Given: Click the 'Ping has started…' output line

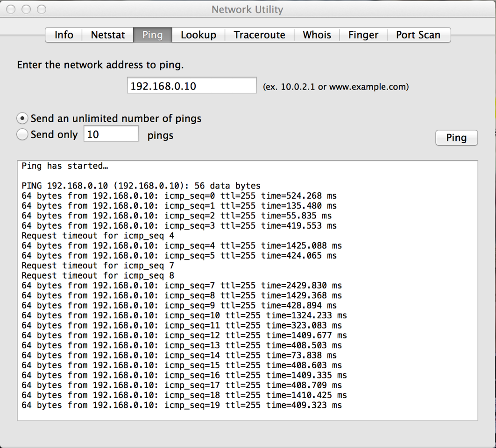Looking at the screenshot, I should 65,166.
